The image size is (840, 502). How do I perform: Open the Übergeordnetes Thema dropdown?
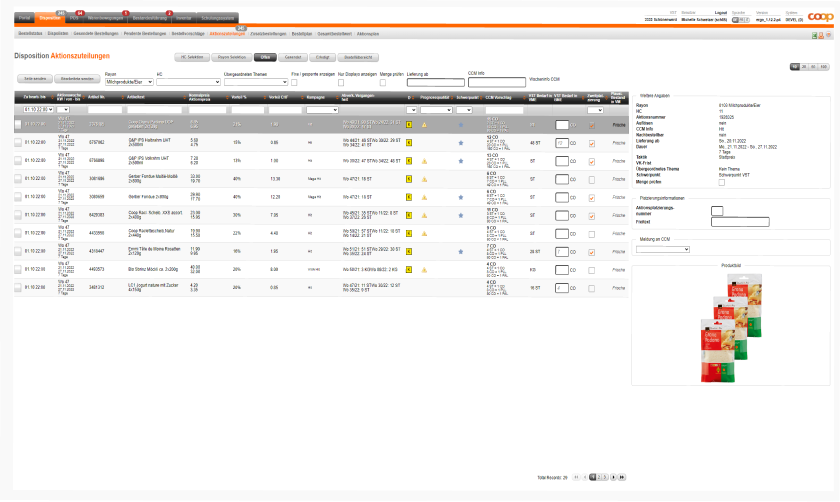(x=256, y=82)
